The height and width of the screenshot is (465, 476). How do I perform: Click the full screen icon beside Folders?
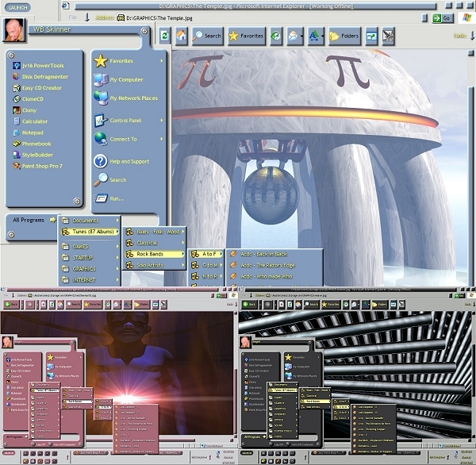coord(371,37)
